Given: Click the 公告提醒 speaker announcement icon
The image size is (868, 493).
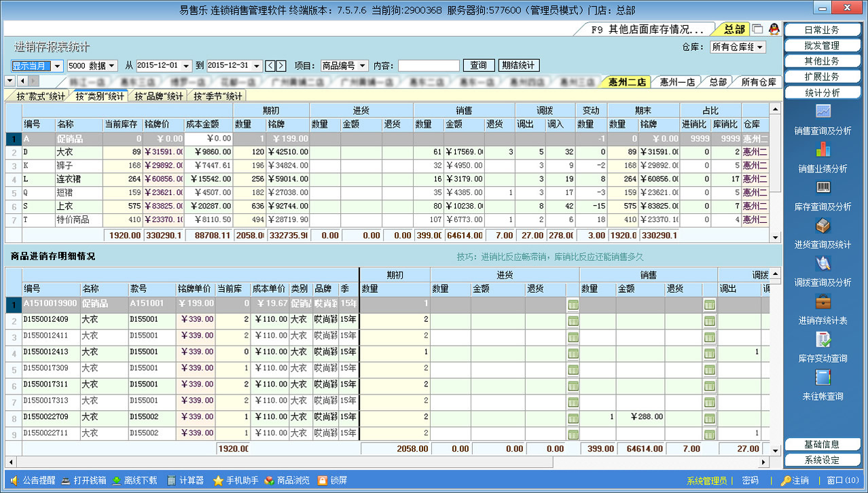Looking at the screenshot, I should coord(15,480).
